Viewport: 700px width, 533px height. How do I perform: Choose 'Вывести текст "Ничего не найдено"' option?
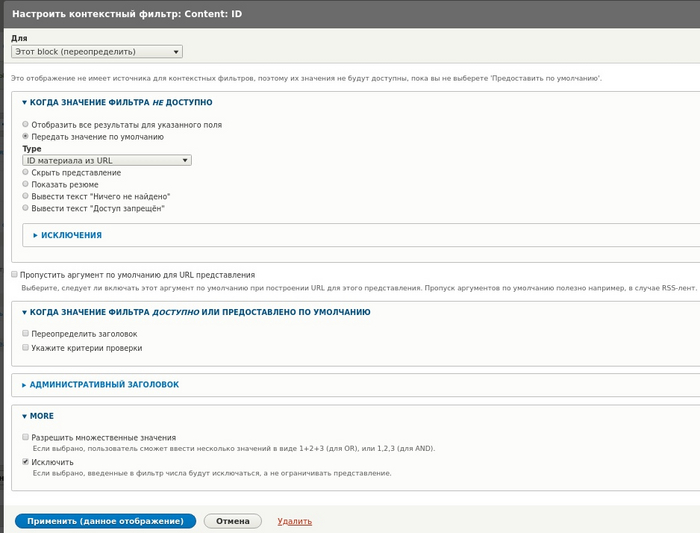point(26,196)
